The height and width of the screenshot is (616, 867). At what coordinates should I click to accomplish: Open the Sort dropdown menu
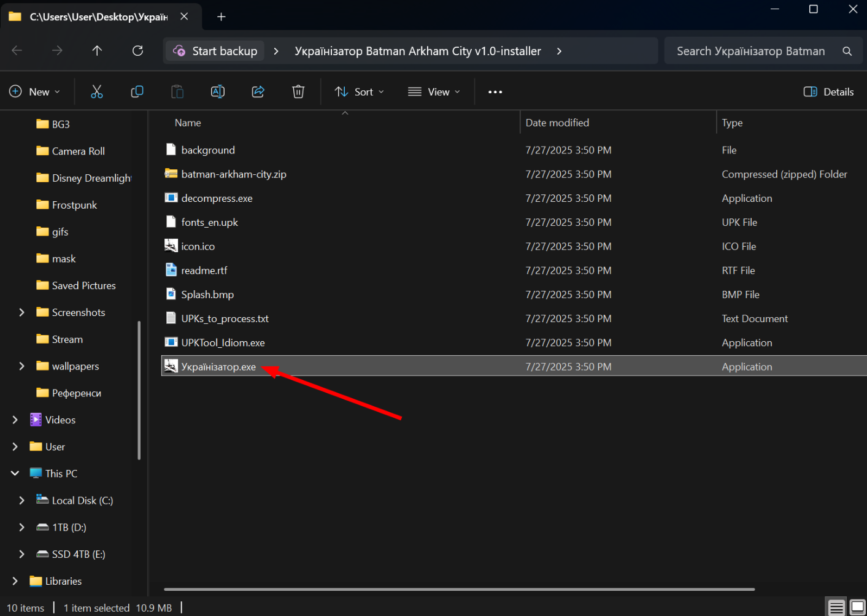tap(360, 91)
